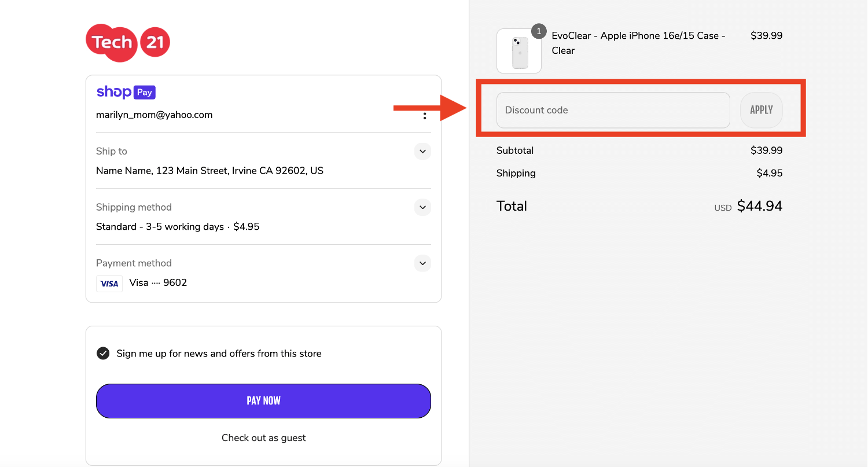Choose Check out as guest

(263, 438)
